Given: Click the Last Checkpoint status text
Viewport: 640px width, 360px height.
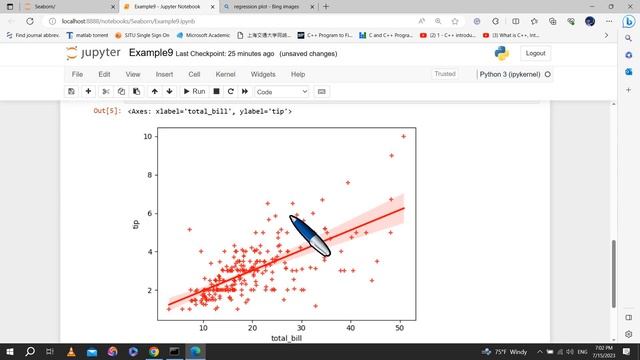Looking at the screenshot, I should [225, 53].
